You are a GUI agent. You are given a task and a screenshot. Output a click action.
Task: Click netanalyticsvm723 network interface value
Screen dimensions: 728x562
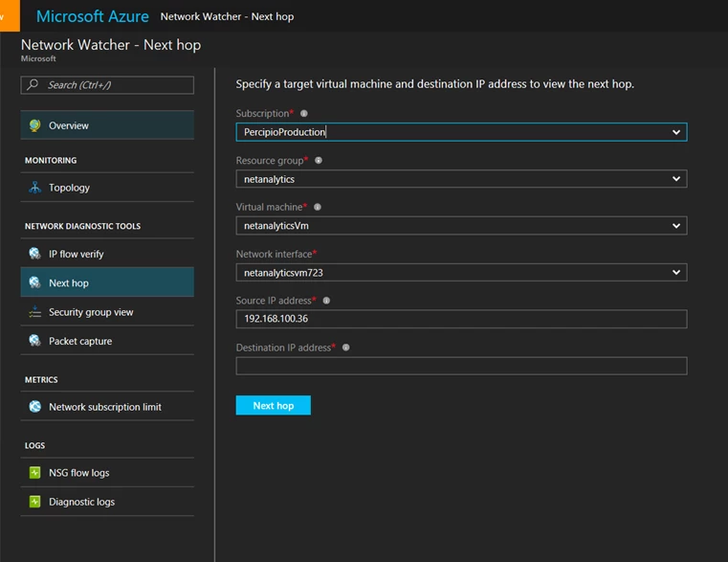coord(283,273)
